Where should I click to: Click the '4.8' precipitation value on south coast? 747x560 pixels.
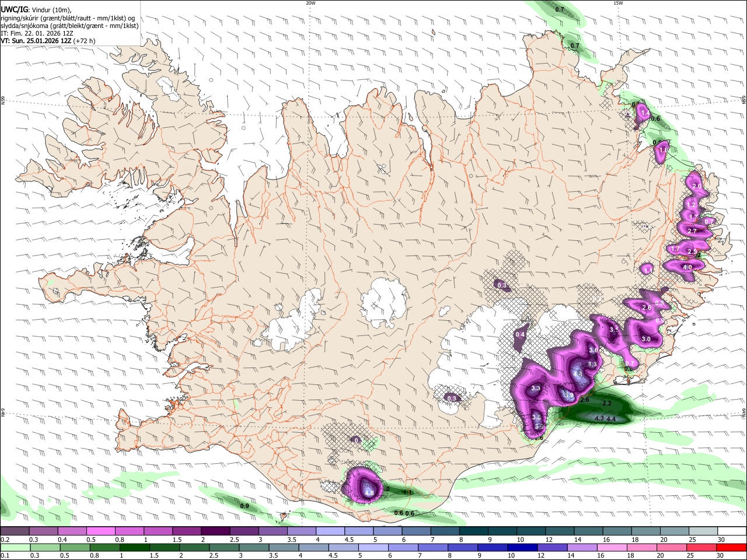pyautogui.click(x=369, y=493)
